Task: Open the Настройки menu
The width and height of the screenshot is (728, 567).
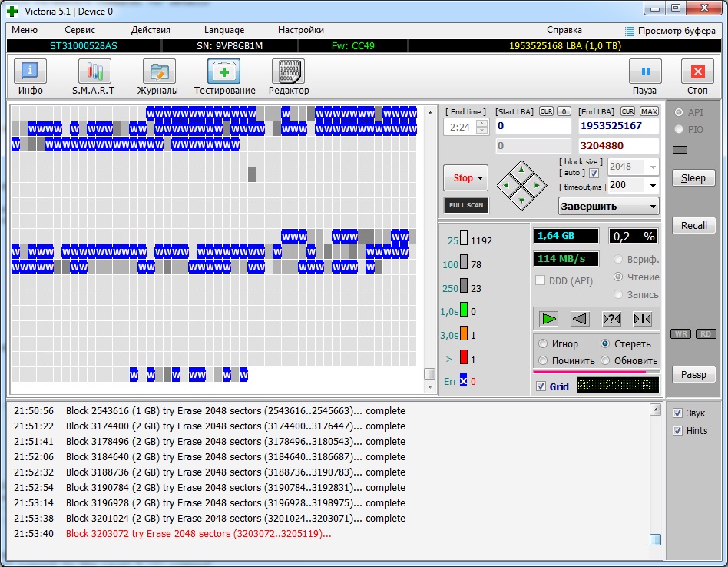Action: click(x=300, y=30)
